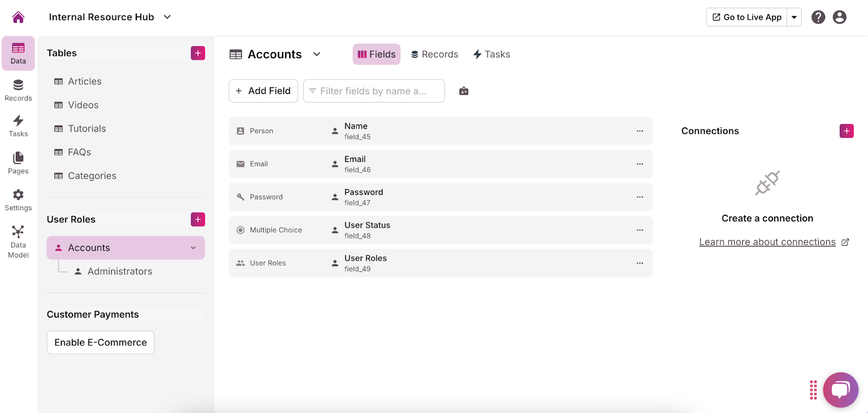Open Pages from the left sidebar

[18, 163]
